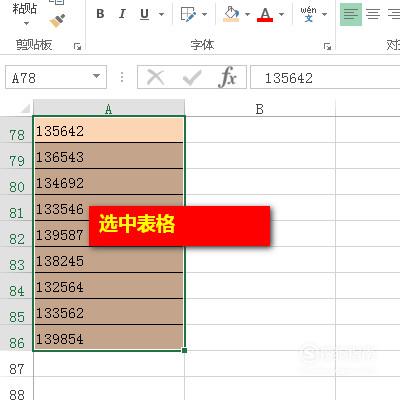Viewport: 400px width, 400px height.
Task: Apply fill color paint bucket
Action: [x=231, y=14]
